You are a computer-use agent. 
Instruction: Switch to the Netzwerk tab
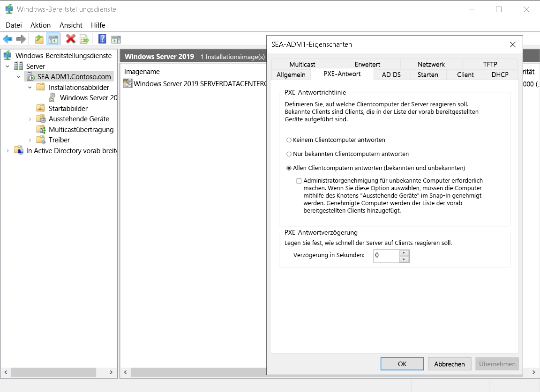click(x=431, y=64)
